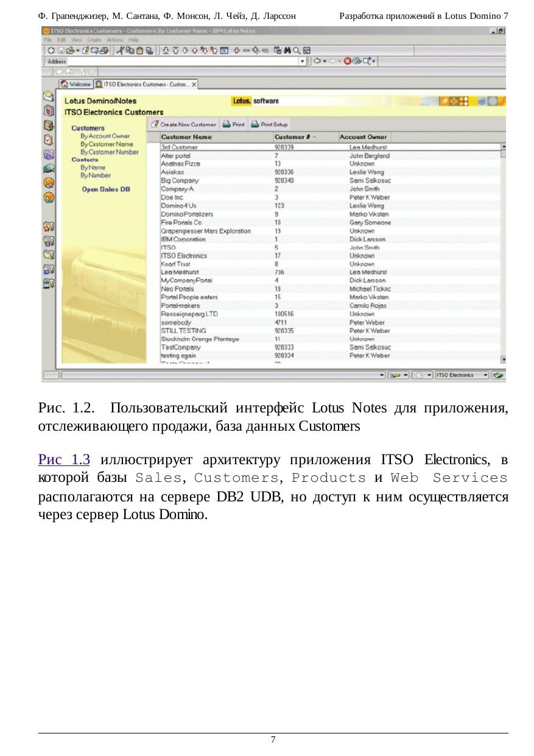Click the Open Sales DB link
This screenshot has height=756, width=534.
[x=106, y=189]
